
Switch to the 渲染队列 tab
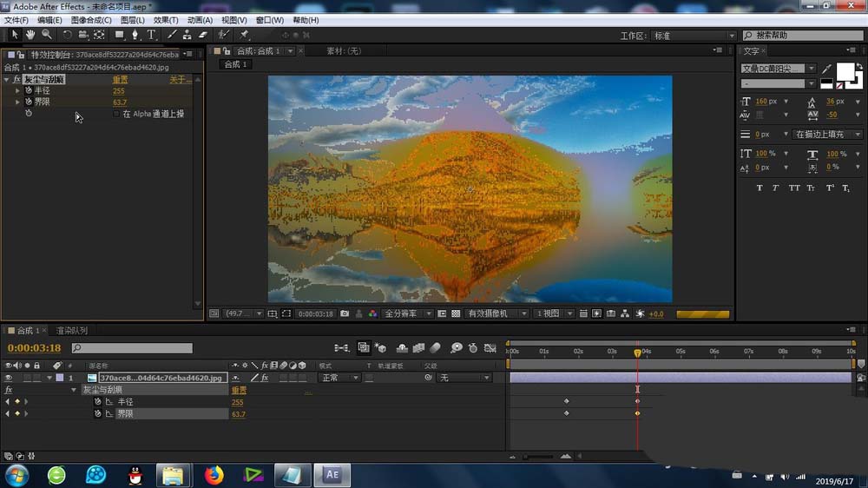(x=71, y=331)
